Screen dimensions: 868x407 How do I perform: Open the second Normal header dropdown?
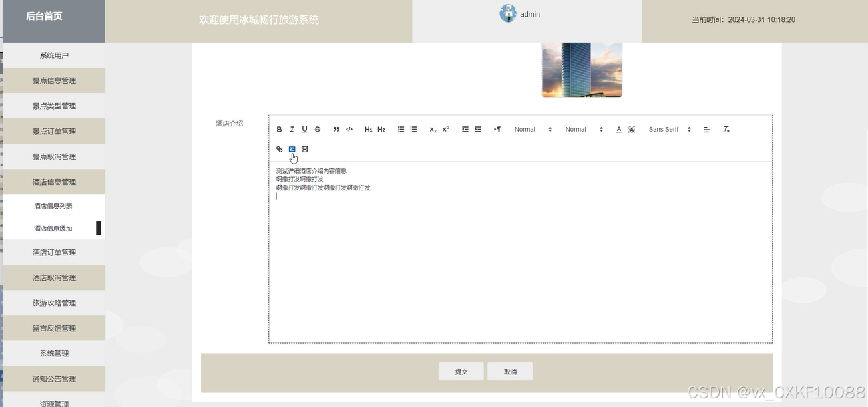584,130
